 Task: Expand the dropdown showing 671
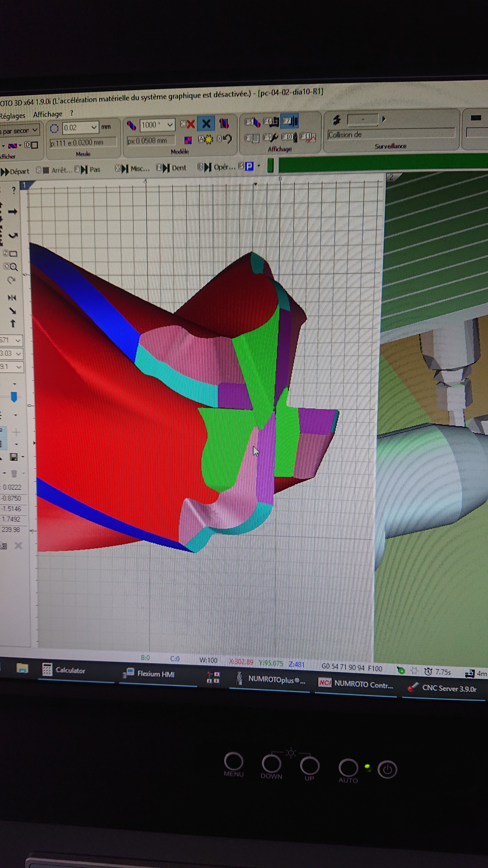[x=18, y=341]
